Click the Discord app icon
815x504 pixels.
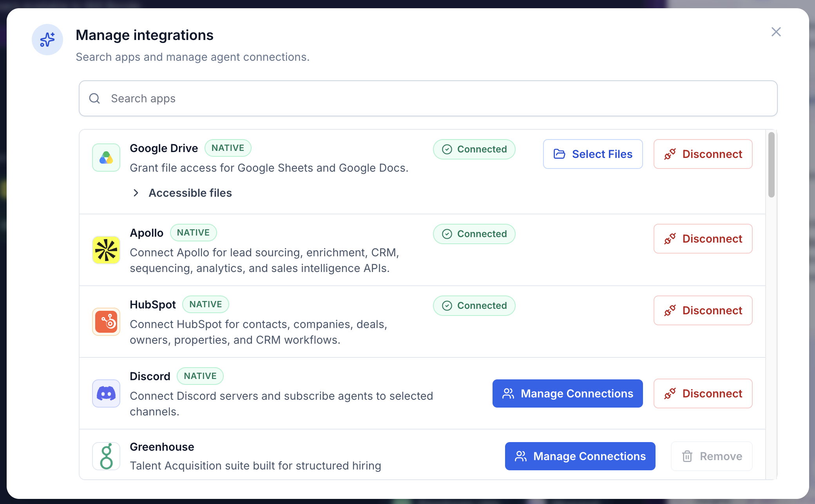[x=106, y=393]
